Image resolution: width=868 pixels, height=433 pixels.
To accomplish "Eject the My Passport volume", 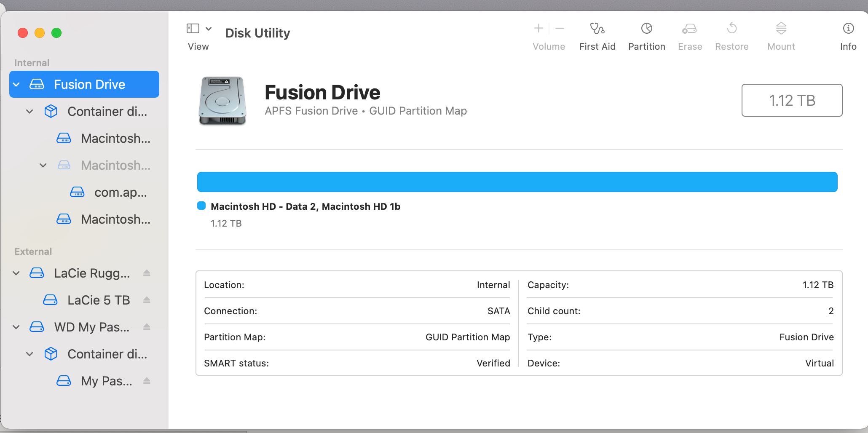I will 147,381.
